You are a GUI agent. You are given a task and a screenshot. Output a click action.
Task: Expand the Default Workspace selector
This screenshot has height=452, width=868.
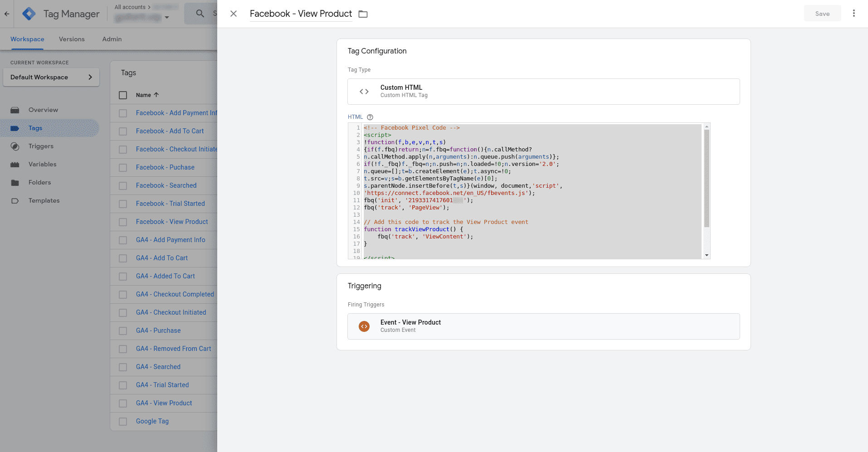click(51, 77)
